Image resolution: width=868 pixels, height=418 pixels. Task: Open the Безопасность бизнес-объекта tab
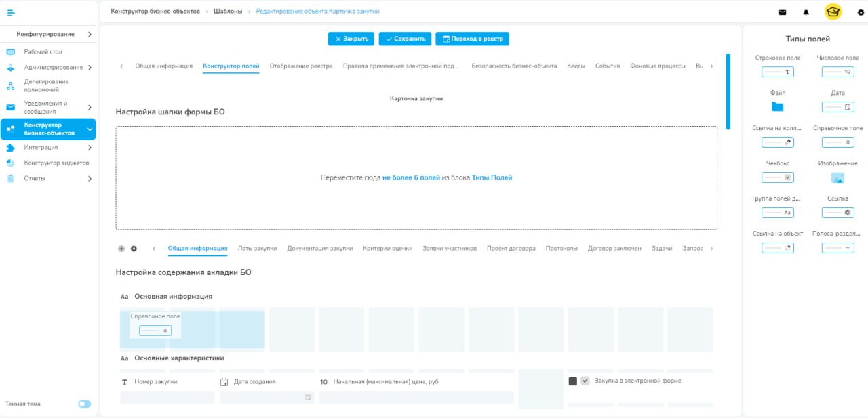click(x=514, y=66)
